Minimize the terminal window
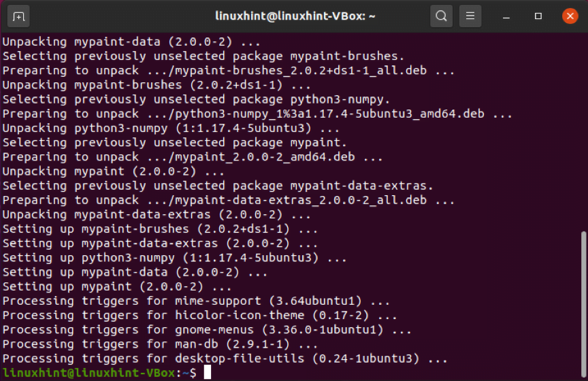588x381 pixels. click(x=506, y=16)
